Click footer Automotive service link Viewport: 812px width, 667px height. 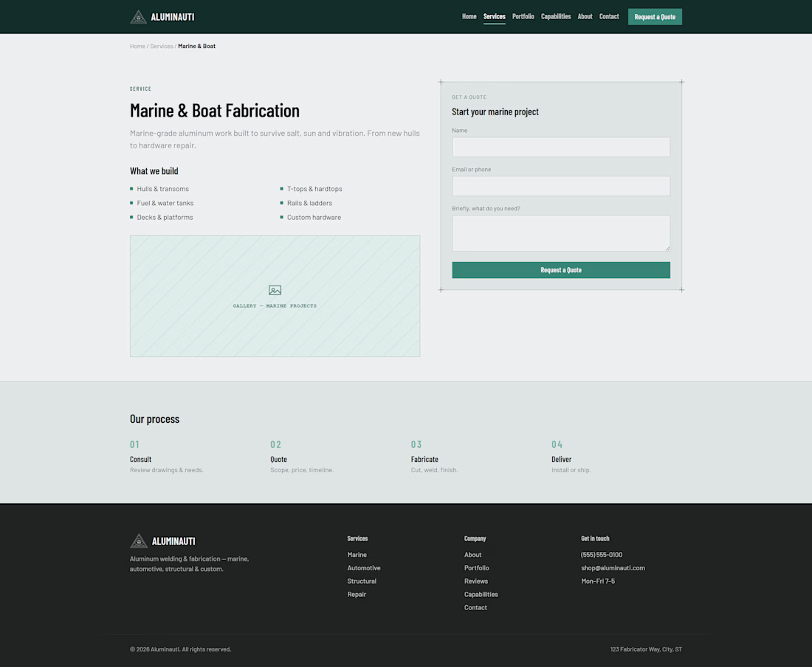[363, 568]
